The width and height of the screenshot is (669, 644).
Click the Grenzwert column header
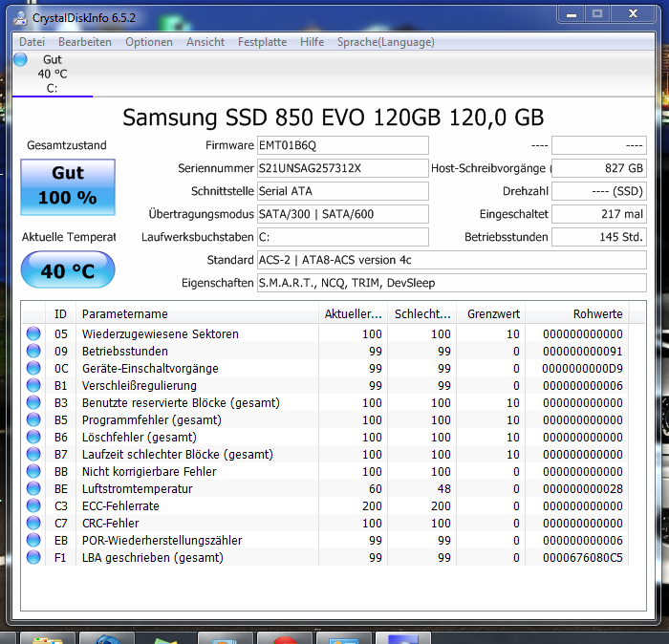tap(490, 314)
